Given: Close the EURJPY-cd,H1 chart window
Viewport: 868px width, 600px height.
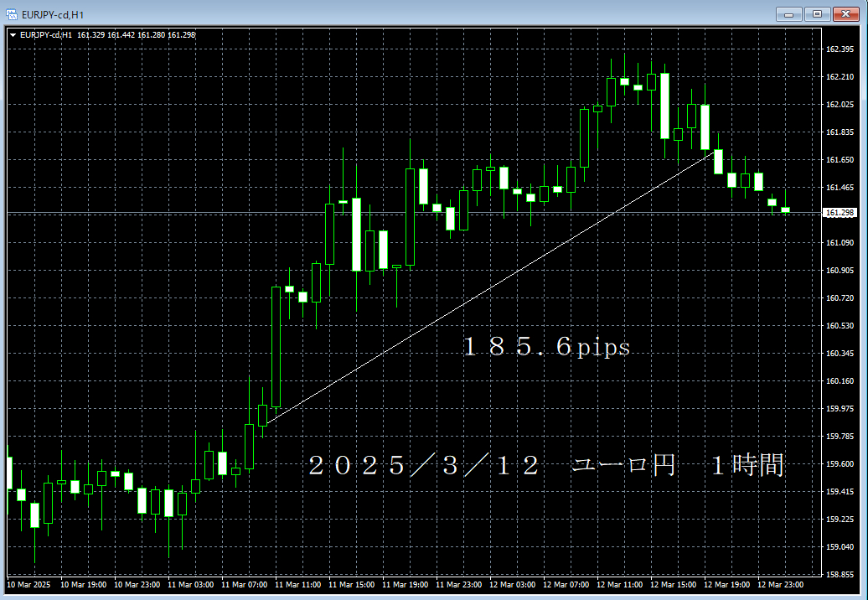Looking at the screenshot, I should pyautogui.click(x=846, y=14).
